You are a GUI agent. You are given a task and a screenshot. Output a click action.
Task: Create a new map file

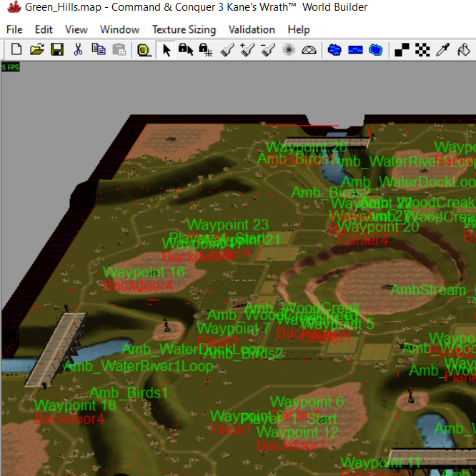[16, 49]
